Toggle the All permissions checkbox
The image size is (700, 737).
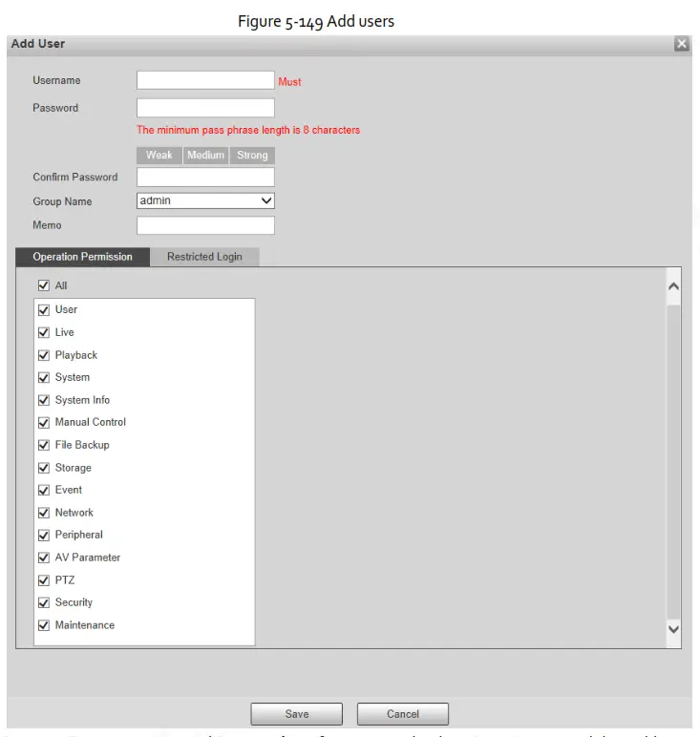[x=44, y=285]
